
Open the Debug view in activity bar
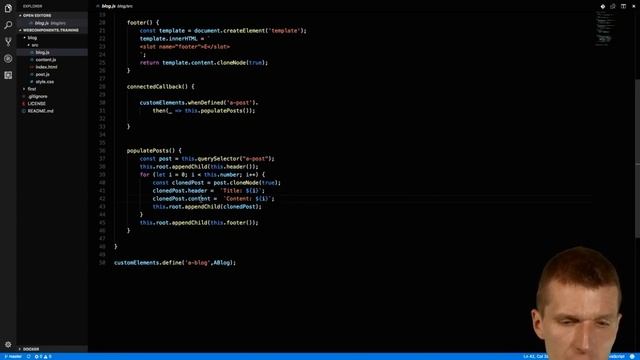tap(8, 58)
